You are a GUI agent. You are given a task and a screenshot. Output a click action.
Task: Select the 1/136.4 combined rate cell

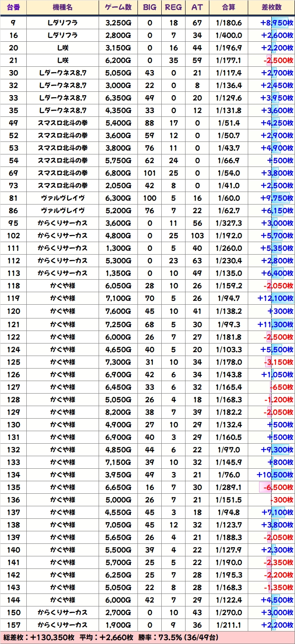point(229,85)
